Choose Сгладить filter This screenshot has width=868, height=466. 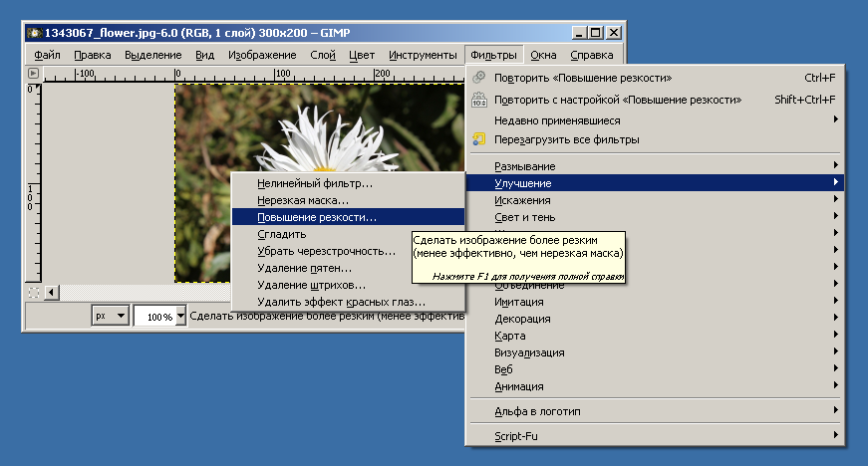coord(348,234)
